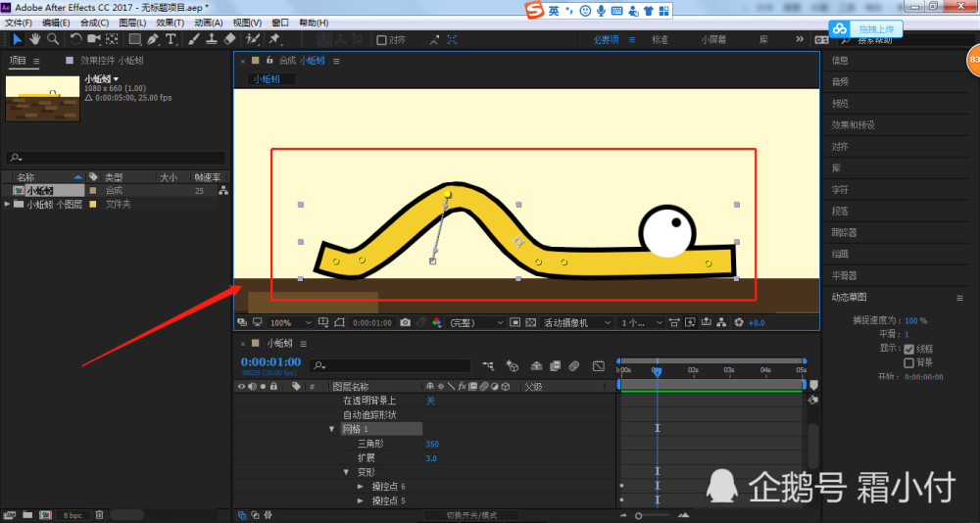Image resolution: width=980 pixels, height=523 pixels.
Task: Open the 合成(C) menu
Action: tap(94, 23)
